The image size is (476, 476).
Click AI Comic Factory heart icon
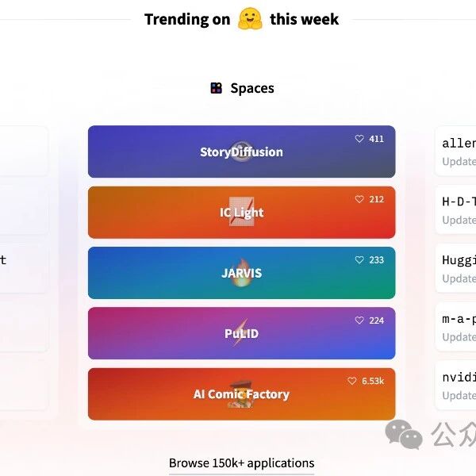click(352, 381)
